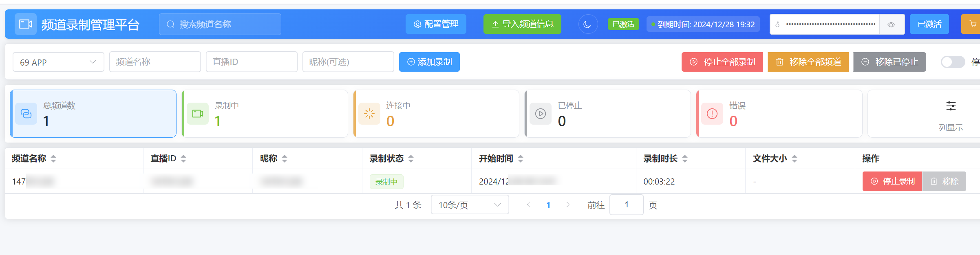Click the orange shopping cart icon
This screenshot has height=255, width=980.
point(973,24)
